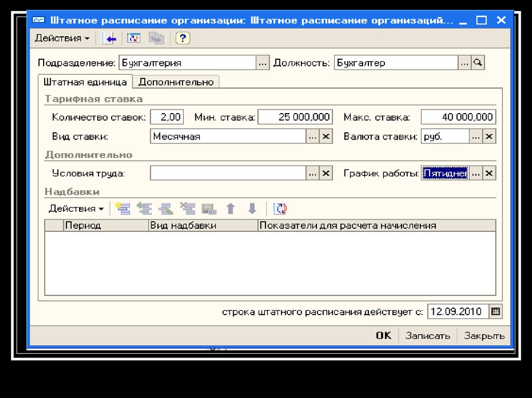Open the Действия menu in Надбавки section

click(76, 209)
